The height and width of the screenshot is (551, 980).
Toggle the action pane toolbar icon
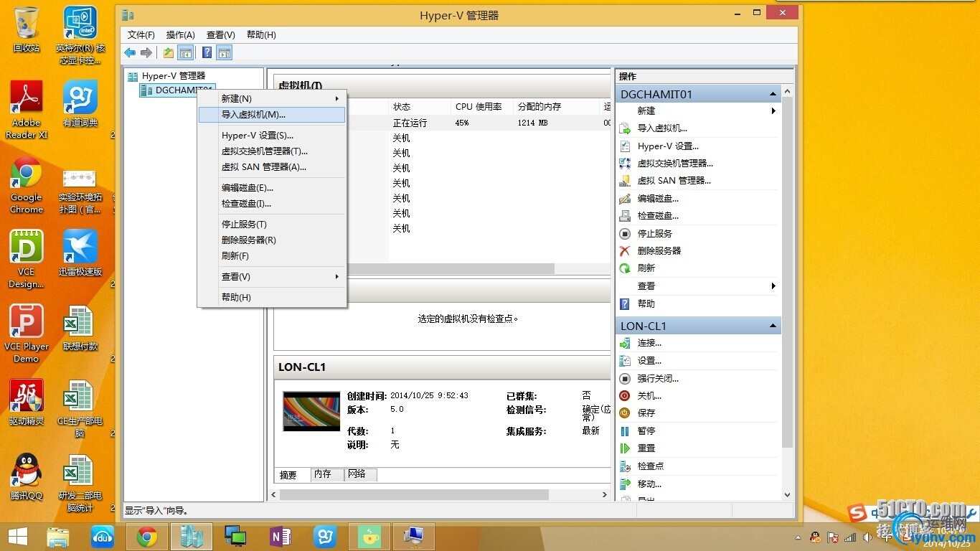(225, 52)
